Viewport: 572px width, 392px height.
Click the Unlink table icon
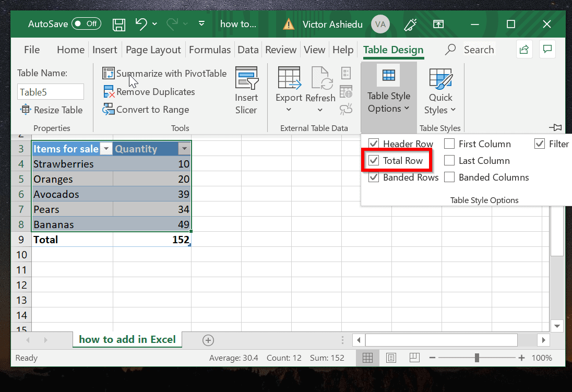coord(346,109)
